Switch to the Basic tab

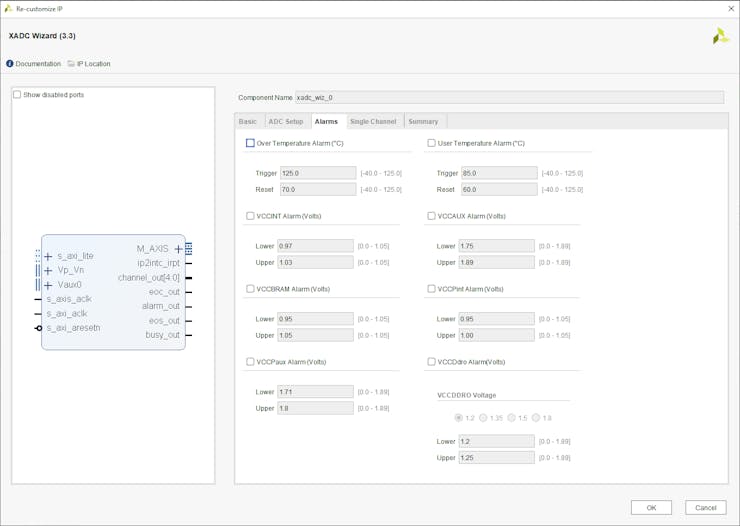(x=248, y=121)
